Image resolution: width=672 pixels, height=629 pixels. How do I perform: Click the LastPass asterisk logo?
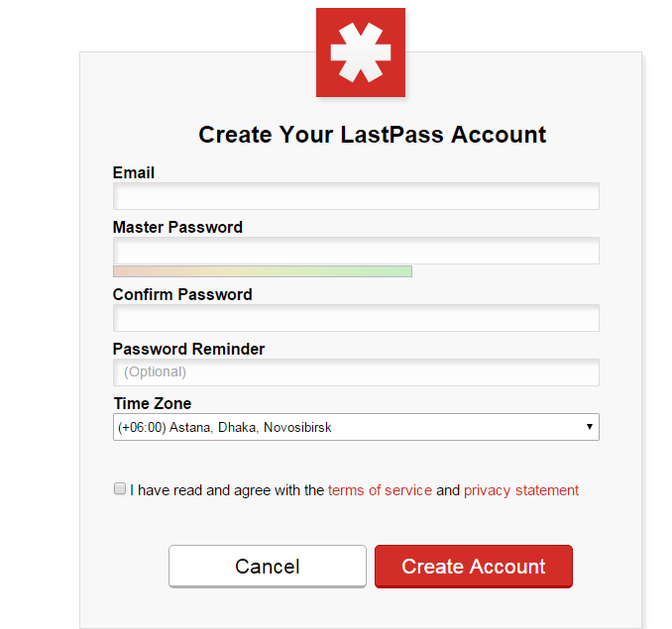pos(361,52)
